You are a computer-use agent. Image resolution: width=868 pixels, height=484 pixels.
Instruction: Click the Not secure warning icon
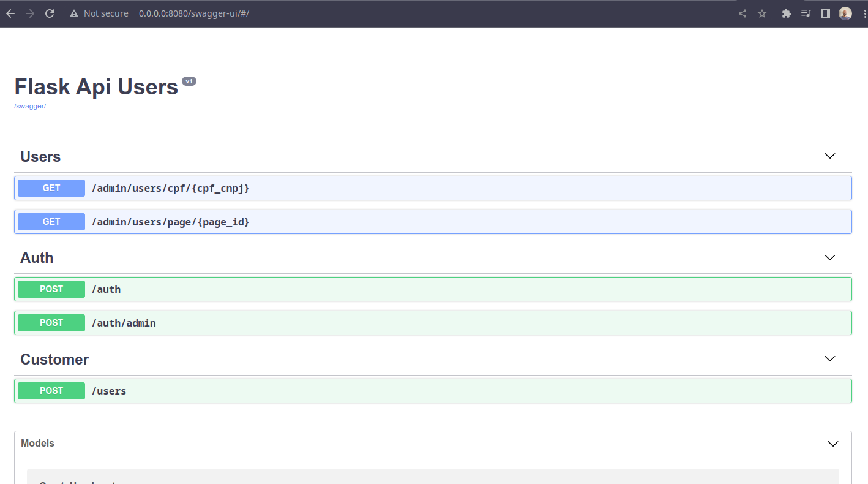pyautogui.click(x=74, y=13)
